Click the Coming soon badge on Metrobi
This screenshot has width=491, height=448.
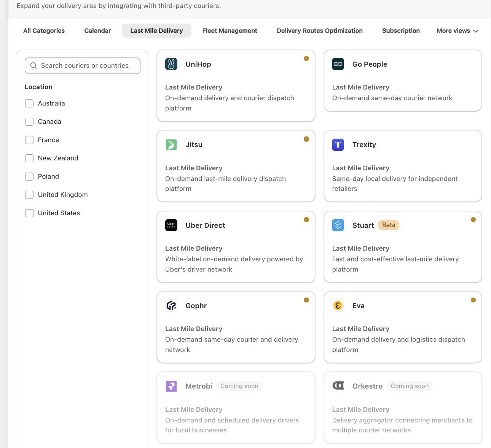pyautogui.click(x=239, y=386)
